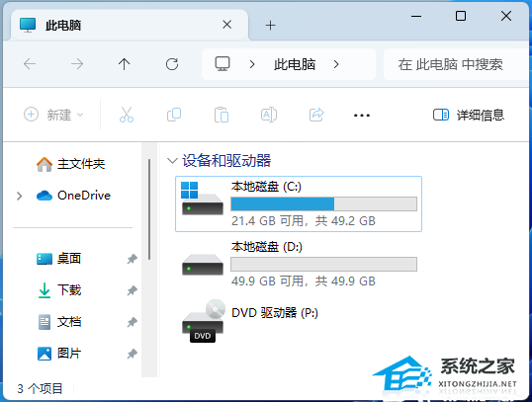Click the 在 此电脑 中搜索 search box
The height and width of the screenshot is (402, 532).
[x=456, y=64]
